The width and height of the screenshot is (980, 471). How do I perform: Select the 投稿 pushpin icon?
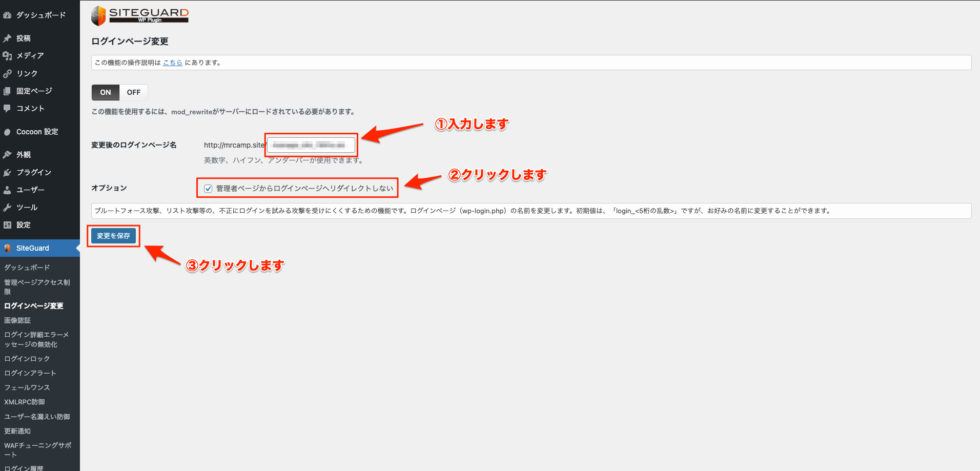click(7, 38)
